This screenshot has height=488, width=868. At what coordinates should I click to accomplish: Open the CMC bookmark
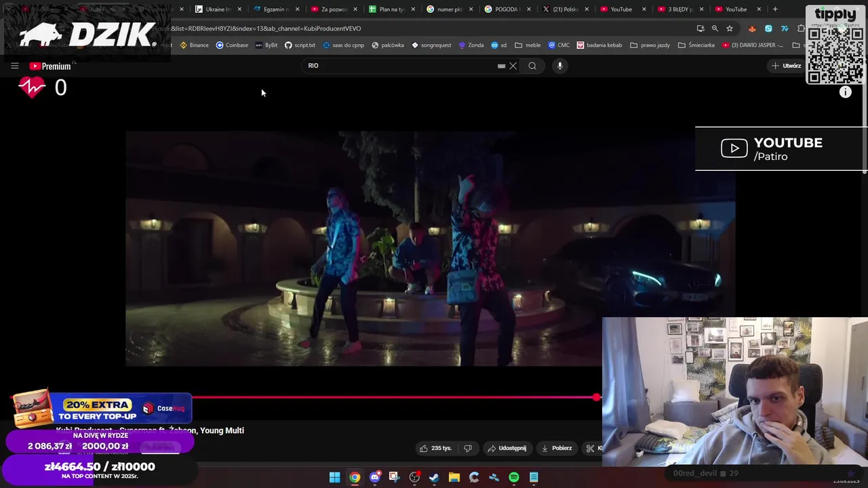pyautogui.click(x=559, y=45)
